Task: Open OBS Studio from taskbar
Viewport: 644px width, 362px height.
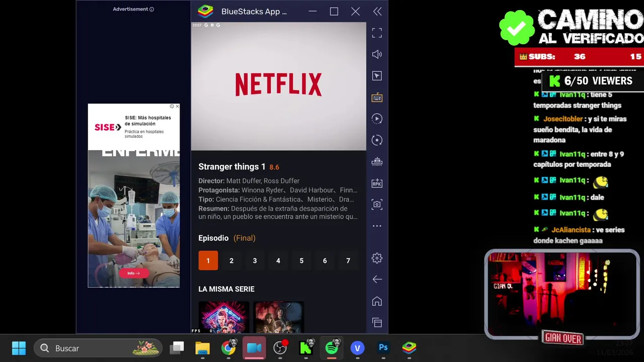Action: 280,348
